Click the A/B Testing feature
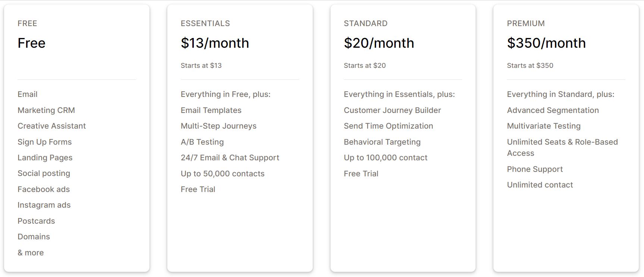Image resolution: width=644 pixels, height=277 pixels. click(202, 142)
